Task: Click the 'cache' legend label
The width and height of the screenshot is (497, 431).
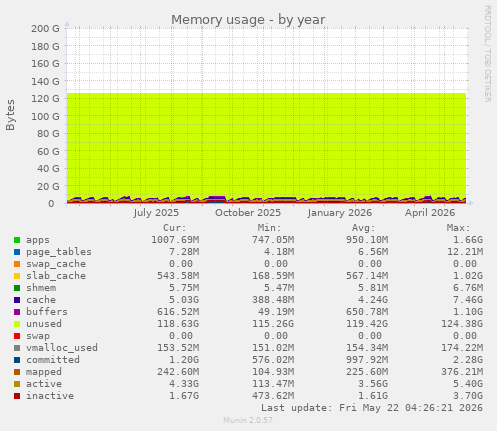Action: coord(41,300)
